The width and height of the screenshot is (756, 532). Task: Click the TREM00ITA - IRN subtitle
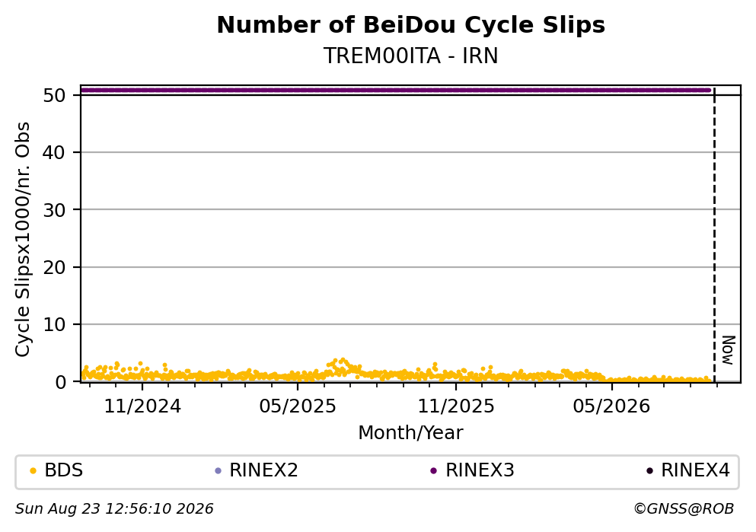[411, 56]
